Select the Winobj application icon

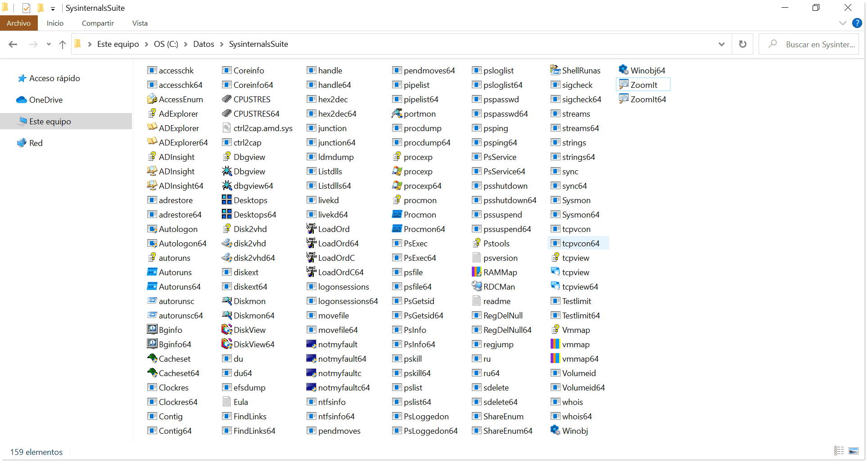[555, 431]
